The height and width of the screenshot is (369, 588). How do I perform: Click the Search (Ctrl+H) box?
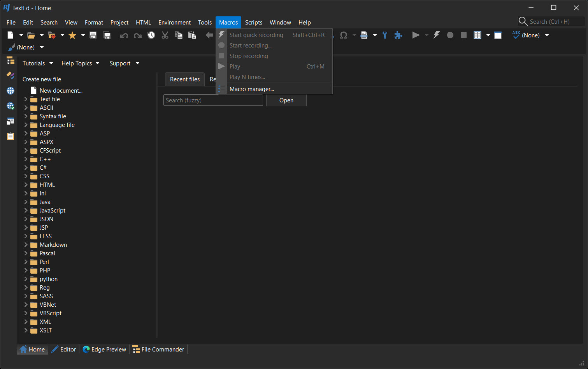point(551,21)
